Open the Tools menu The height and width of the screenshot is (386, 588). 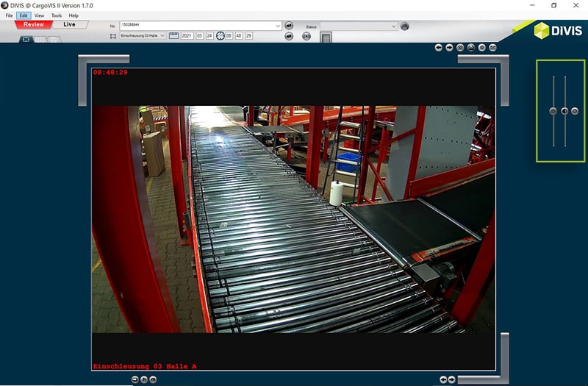pyautogui.click(x=57, y=15)
